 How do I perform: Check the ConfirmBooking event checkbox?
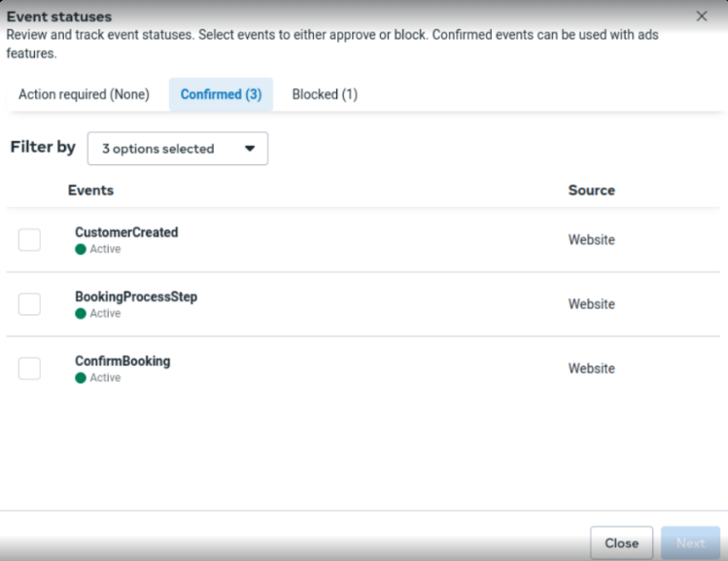[29, 368]
